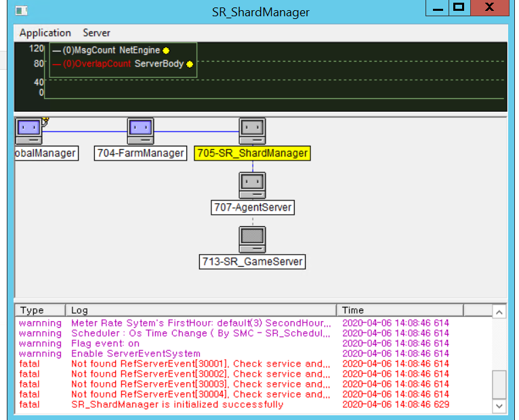
Task: Click the (0)MsgCount NetEngine legend entry
Action: [111, 50]
